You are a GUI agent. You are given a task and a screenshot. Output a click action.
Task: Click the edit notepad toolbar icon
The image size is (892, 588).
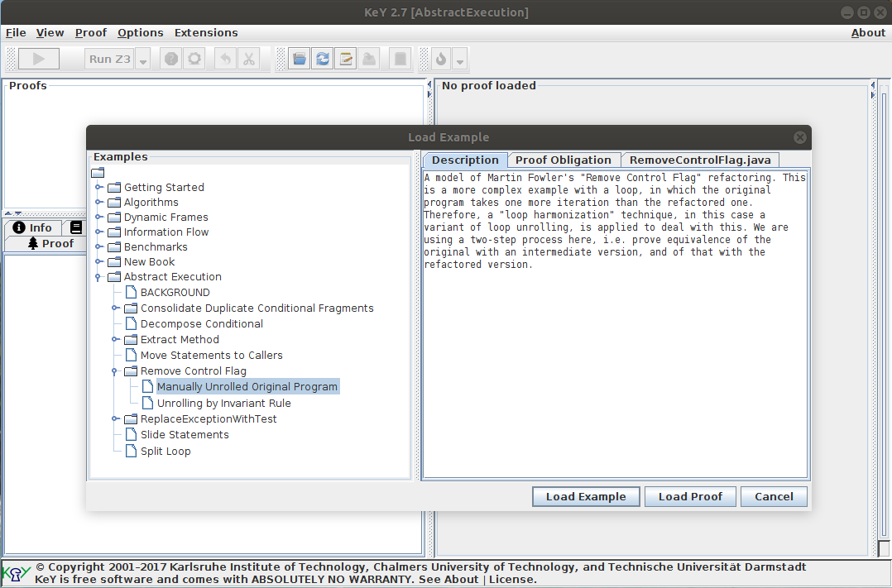click(x=346, y=59)
